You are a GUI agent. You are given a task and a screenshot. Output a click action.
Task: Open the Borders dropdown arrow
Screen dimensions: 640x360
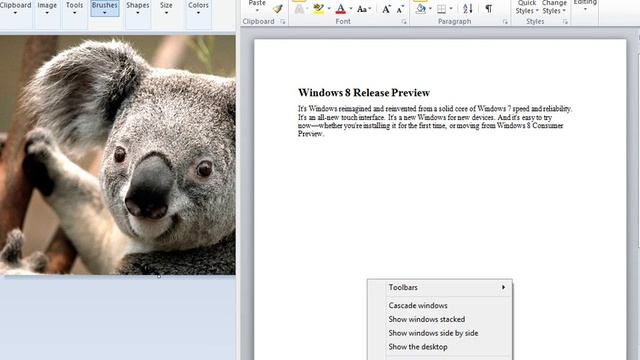(x=451, y=9)
